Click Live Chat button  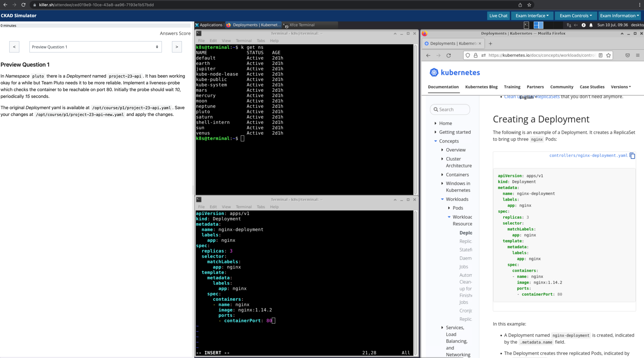coord(498,16)
